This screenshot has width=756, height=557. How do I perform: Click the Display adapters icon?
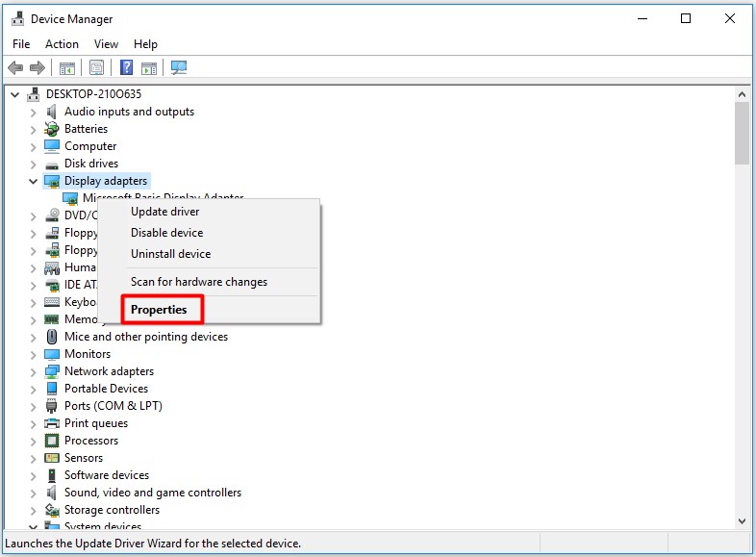pyautogui.click(x=52, y=181)
